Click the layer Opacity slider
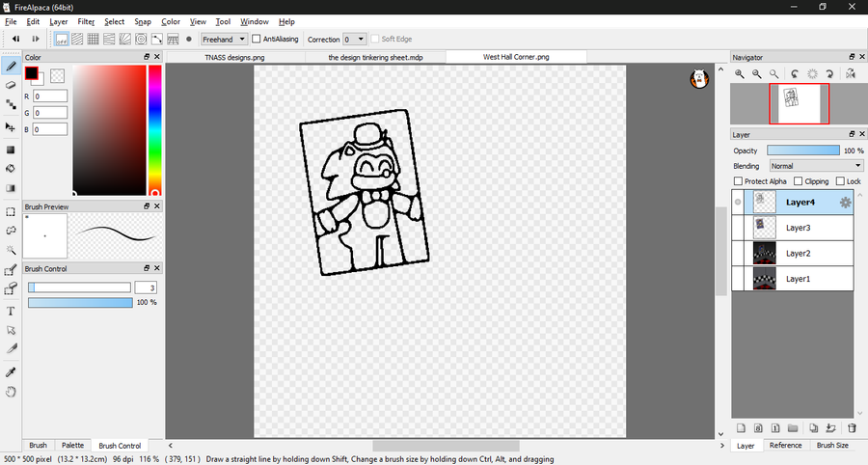 tap(803, 150)
